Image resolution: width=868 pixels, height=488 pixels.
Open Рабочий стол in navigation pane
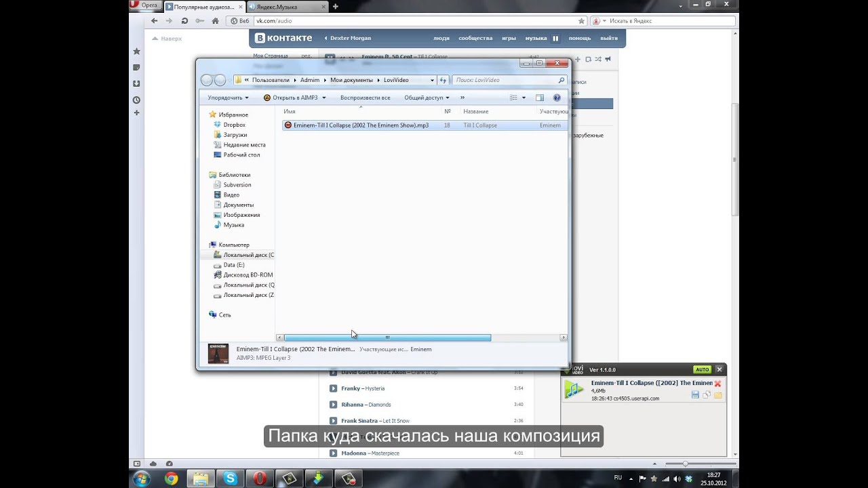point(241,155)
